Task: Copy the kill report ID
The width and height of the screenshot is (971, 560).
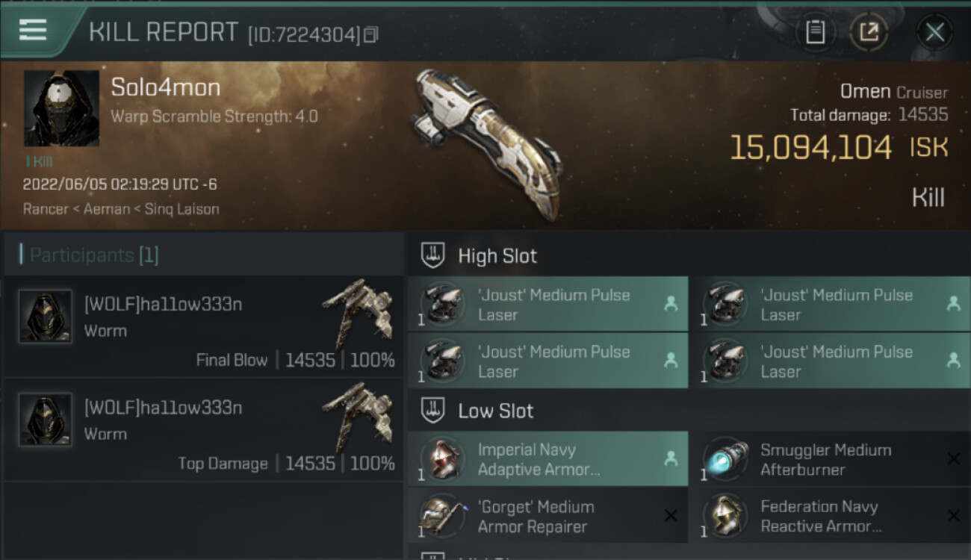Action: coord(371,34)
